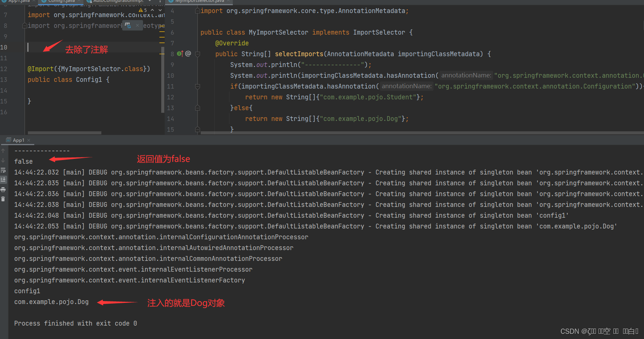Click 'internalEventListenerProcessor' console line
This screenshot has height=339, width=644.
pyautogui.click(x=133, y=269)
